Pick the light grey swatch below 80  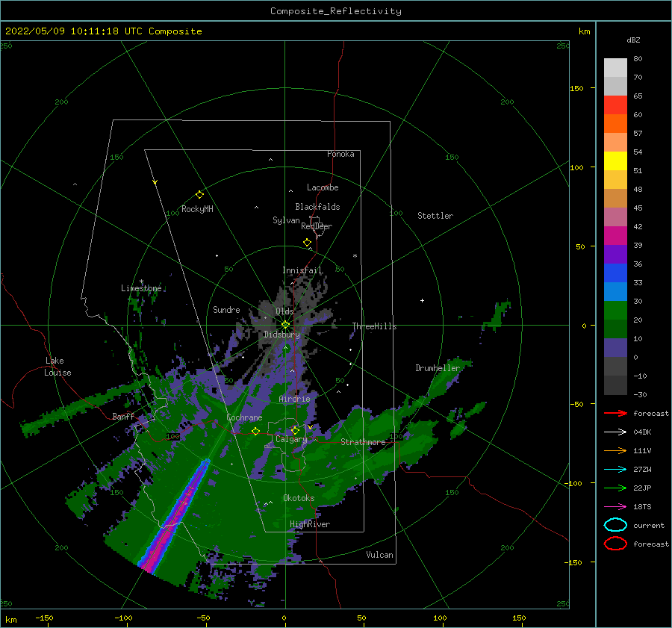pyautogui.click(x=615, y=68)
